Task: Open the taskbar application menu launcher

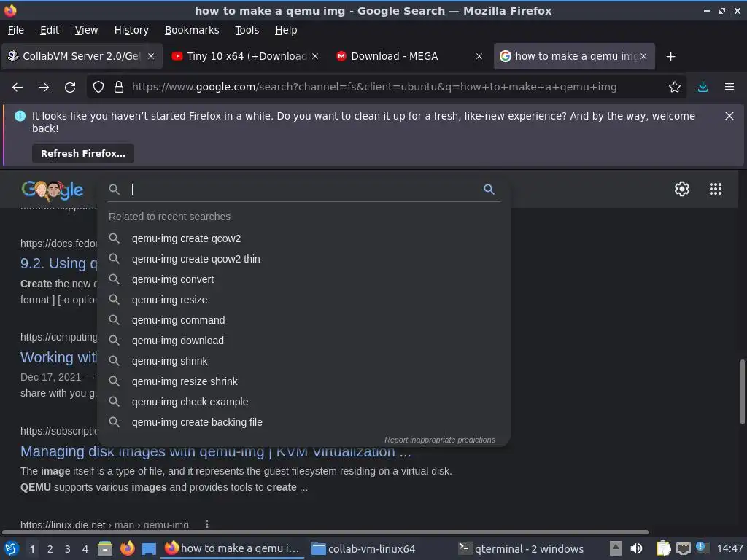Action: tap(12, 548)
